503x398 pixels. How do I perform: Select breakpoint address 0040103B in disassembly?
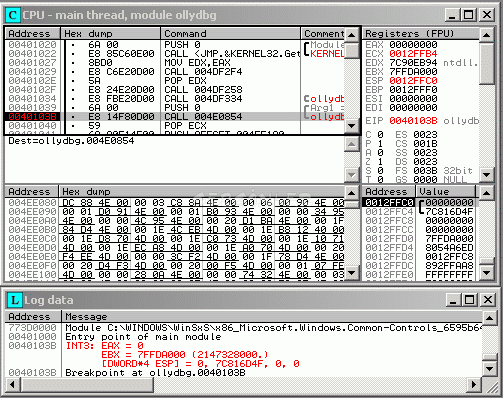(32, 117)
